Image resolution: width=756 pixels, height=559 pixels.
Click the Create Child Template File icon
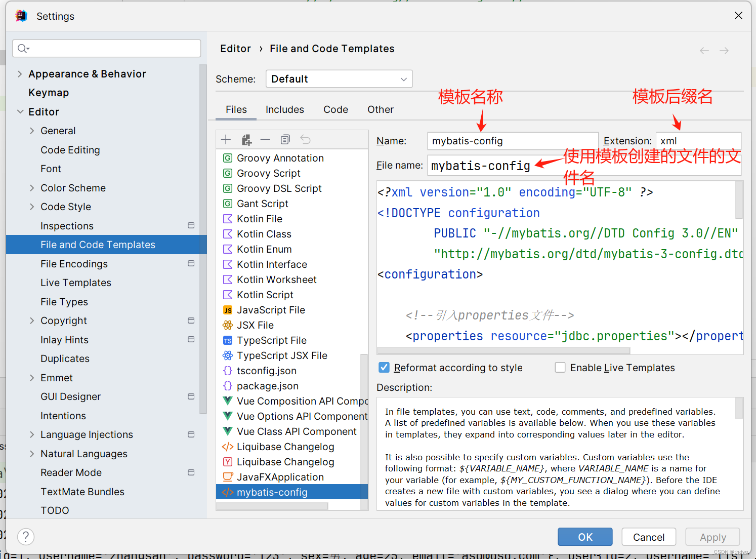(246, 140)
